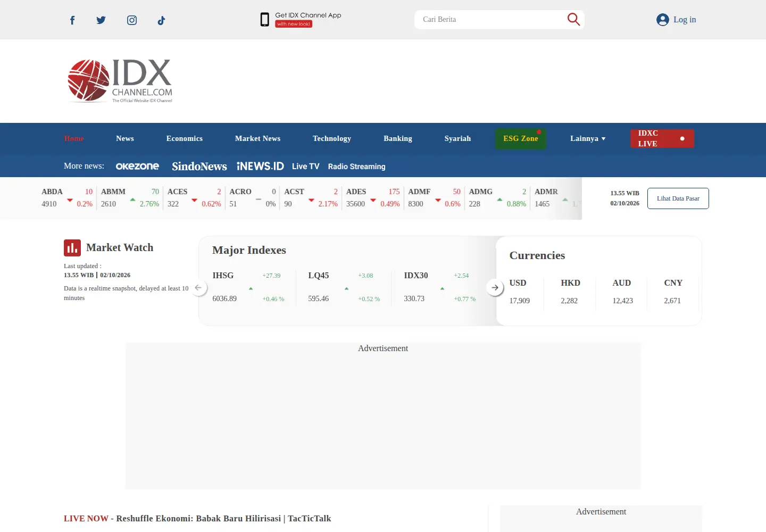
Task: Select the ADES ticker item
Action: [373, 198]
